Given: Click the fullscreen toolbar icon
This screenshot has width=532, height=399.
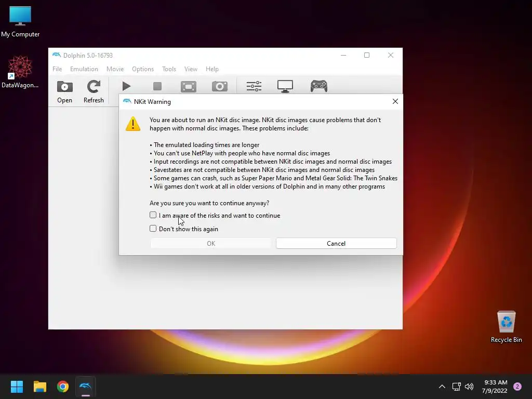Looking at the screenshot, I should click(188, 87).
